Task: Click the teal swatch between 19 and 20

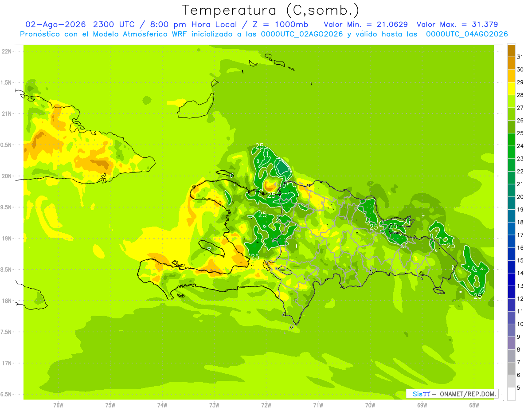Action: click(511, 203)
